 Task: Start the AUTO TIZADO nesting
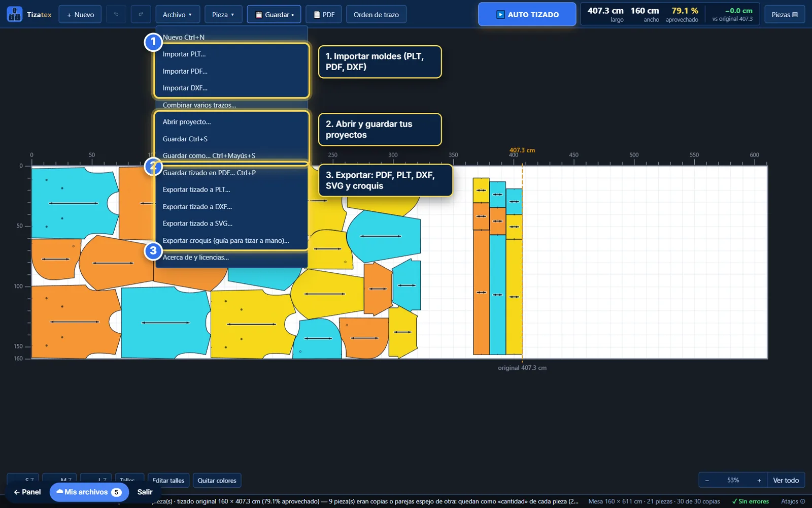tap(527, 14)
